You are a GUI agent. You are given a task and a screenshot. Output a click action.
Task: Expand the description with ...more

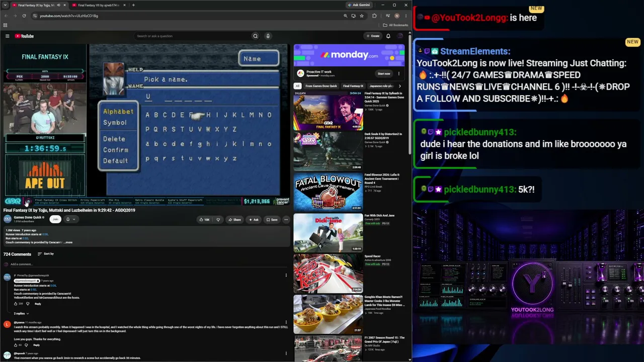(68, 242)
